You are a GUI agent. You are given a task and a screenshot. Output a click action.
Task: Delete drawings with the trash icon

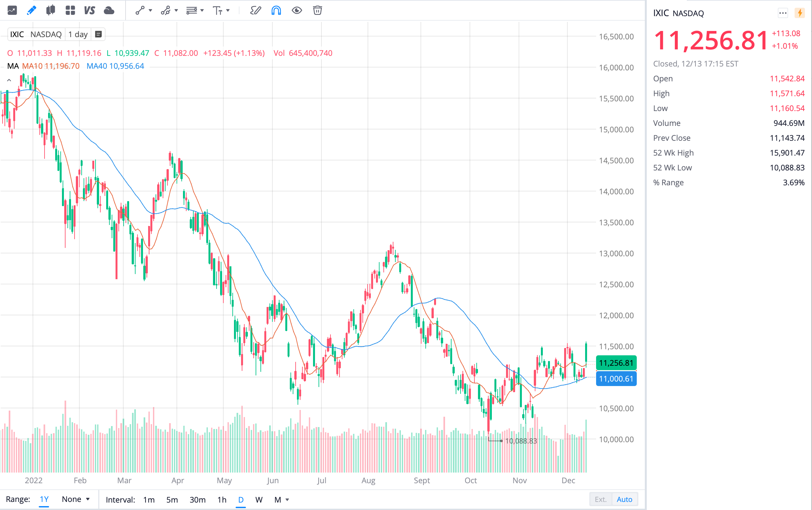tap(317, 10)
